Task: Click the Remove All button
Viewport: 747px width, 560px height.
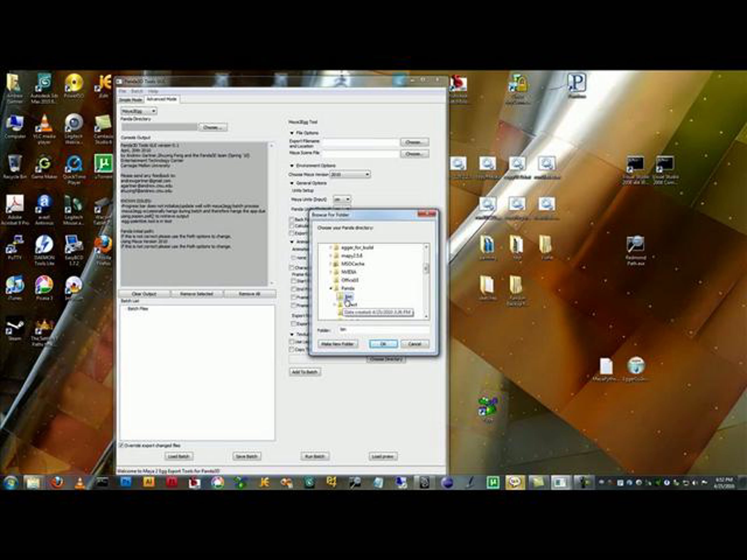Action: point(250,294)
